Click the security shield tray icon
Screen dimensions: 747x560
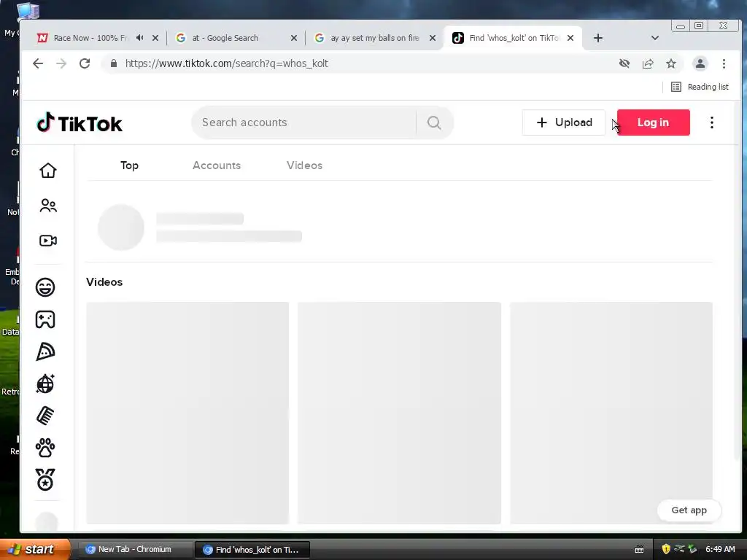(x=666, y=550)
